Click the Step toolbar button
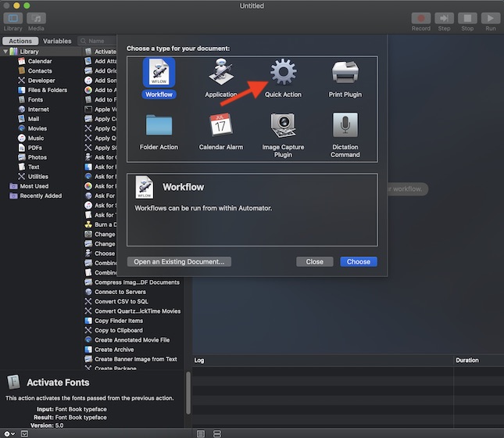504x438 pixels. click(444, 18)
